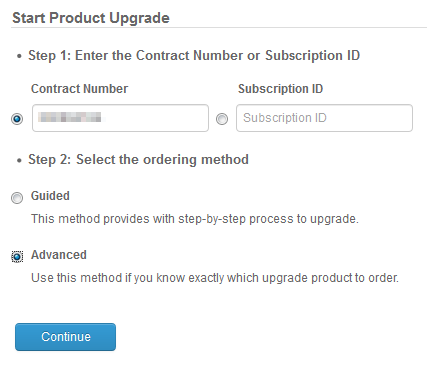Image resolution: width=427 pixels, height=367 pixels.
Task: Click the Advanced label text
Action: pyautogui.click(x=59, y=255)
